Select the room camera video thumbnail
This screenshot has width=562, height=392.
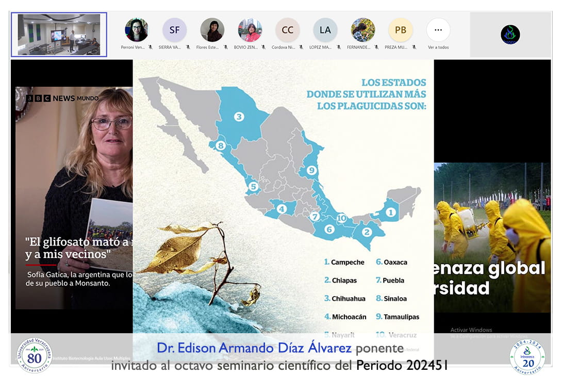(59, 35)
